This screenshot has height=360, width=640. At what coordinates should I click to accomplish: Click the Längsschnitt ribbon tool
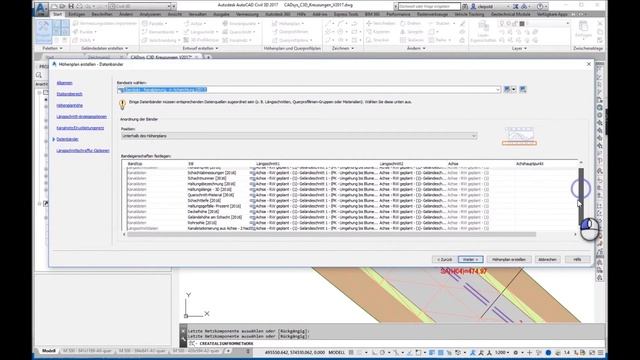pyautogui.click(x=200, y=32)
